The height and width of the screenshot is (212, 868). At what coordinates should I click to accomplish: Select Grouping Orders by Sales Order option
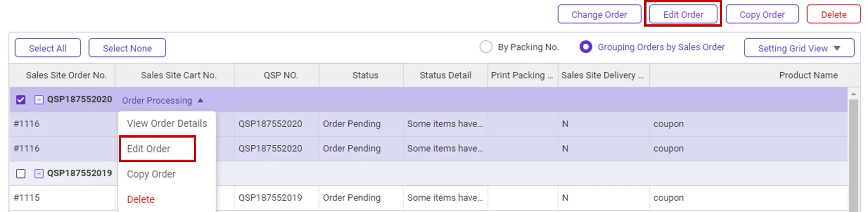click(x=586, y=47)
